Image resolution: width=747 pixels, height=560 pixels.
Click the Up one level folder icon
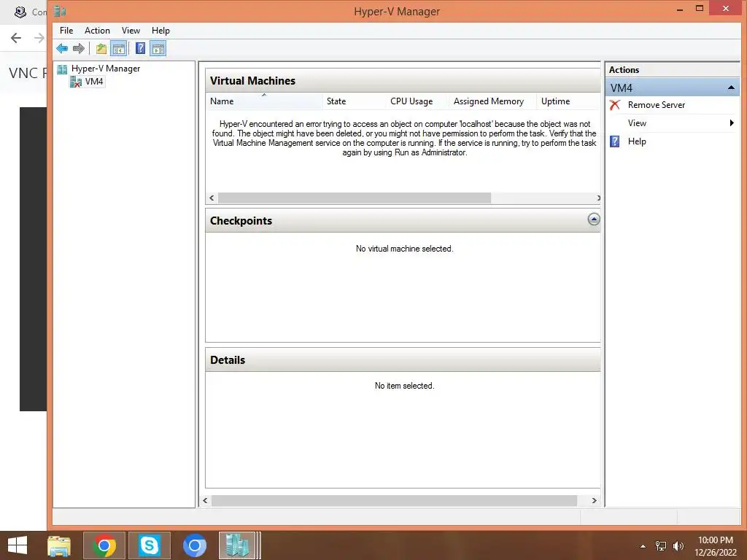101,49
